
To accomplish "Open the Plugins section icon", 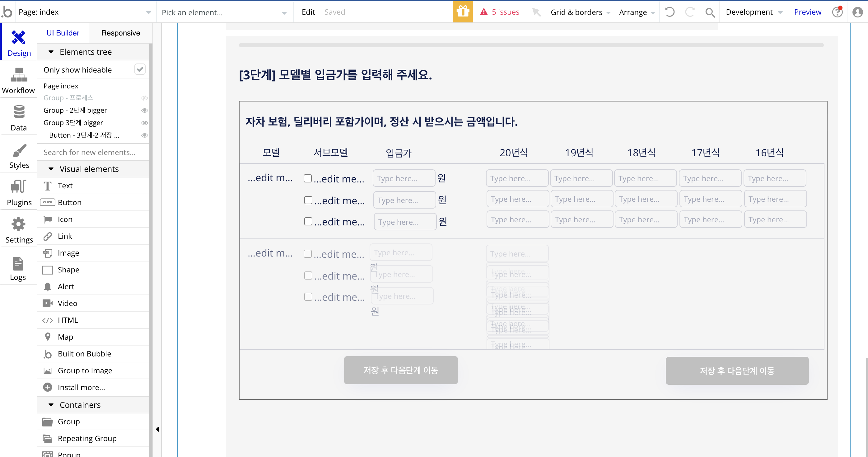I will 19,186.
